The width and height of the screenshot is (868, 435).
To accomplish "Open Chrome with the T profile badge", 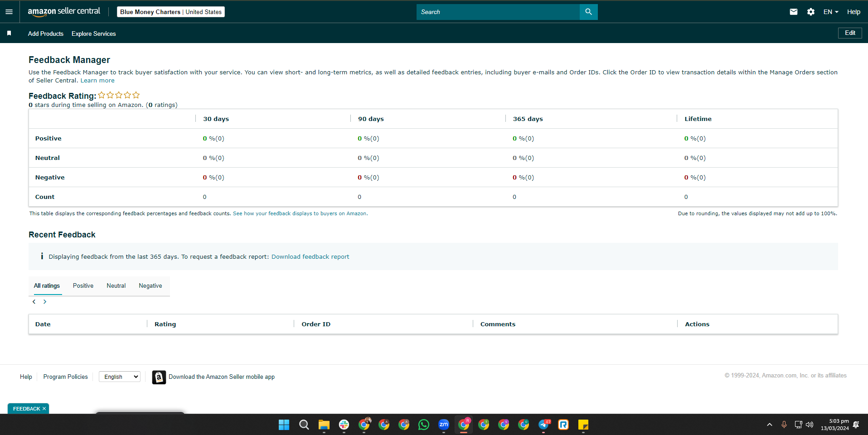I will [x=484, y=425].
